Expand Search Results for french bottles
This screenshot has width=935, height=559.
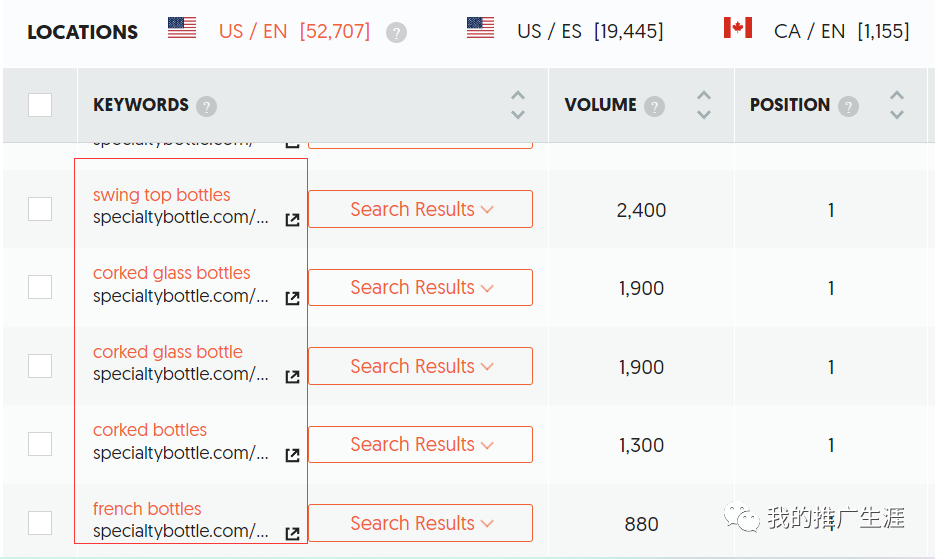pyautogui.click(x=420, y=523)
